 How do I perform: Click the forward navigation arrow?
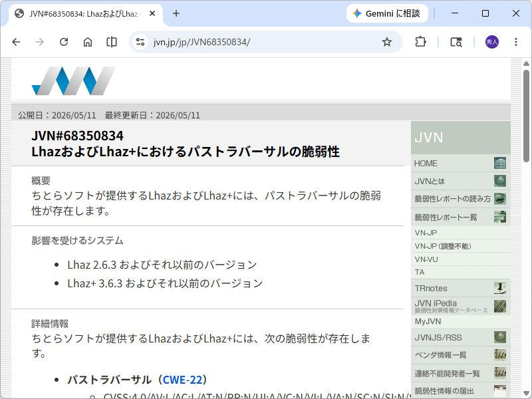[40, 42]
